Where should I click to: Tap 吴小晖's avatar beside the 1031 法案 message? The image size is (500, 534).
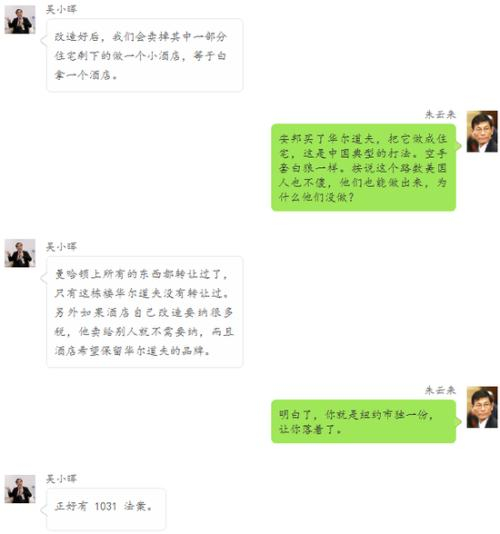tap(20, 489)
